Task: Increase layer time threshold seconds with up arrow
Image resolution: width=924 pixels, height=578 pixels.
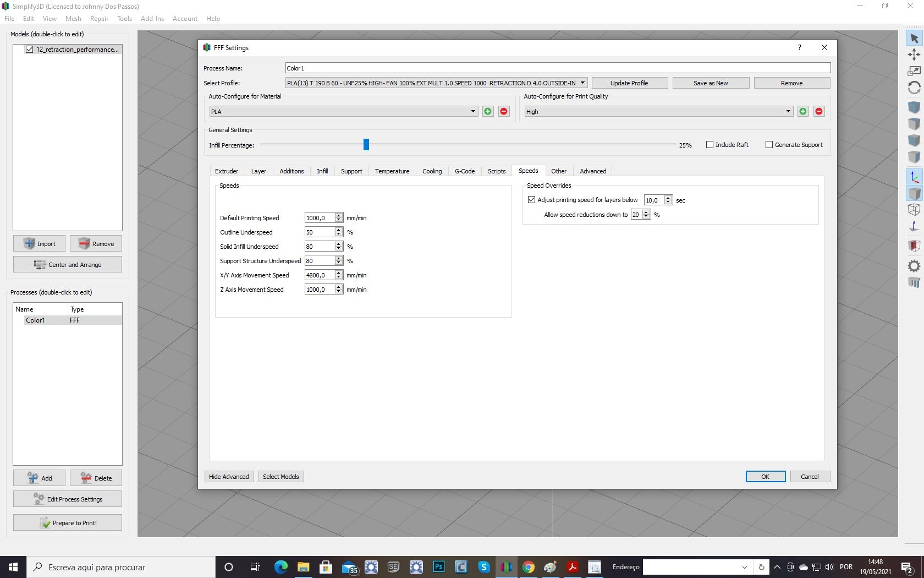Action: click(x=668, y=198)
